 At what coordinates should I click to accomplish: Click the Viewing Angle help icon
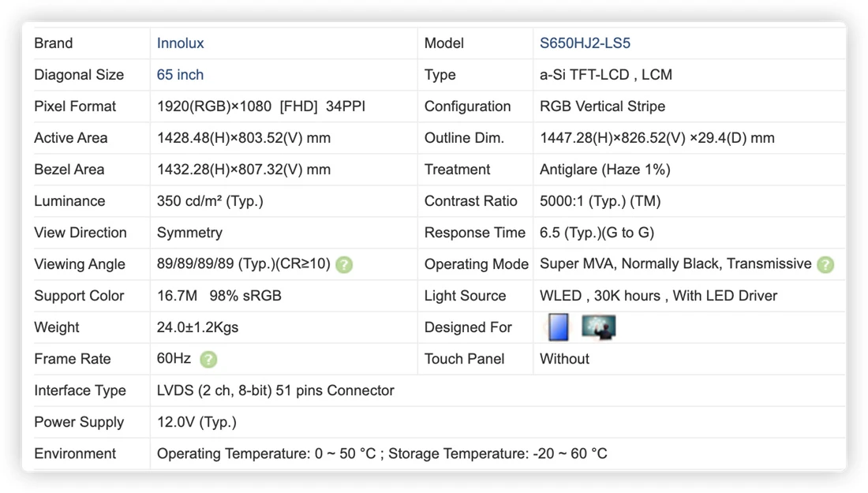344,264
